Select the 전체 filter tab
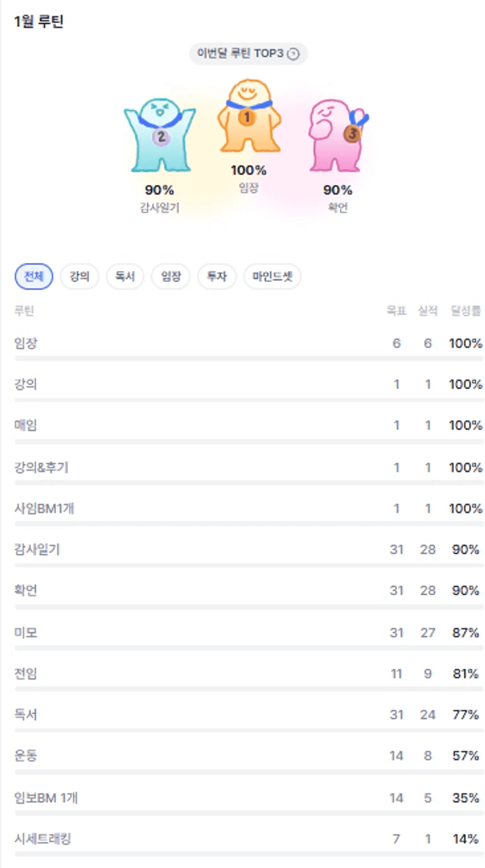The image size is (485, 868). click(34, 276)
